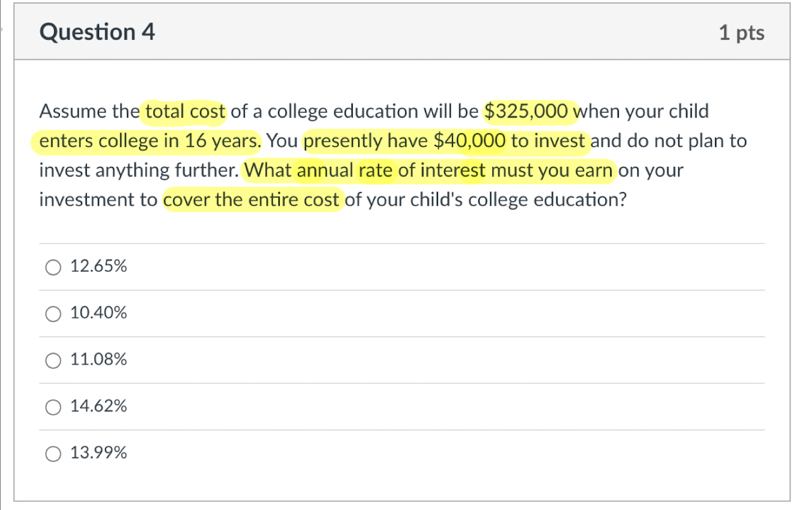Click the "Question 4" heading
Viewport: 812px width, 510px height.
coord(97,32)
